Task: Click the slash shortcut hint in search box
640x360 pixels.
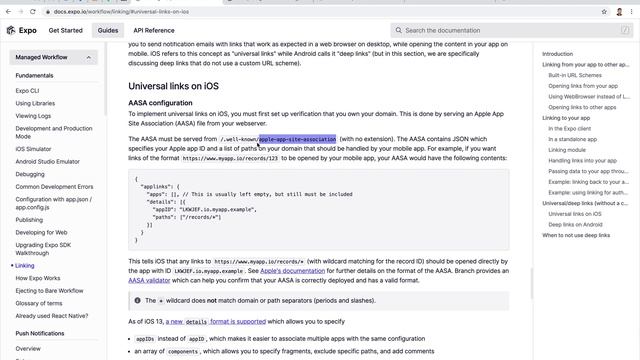Action: pyautogui.click(x=625, y=30)
